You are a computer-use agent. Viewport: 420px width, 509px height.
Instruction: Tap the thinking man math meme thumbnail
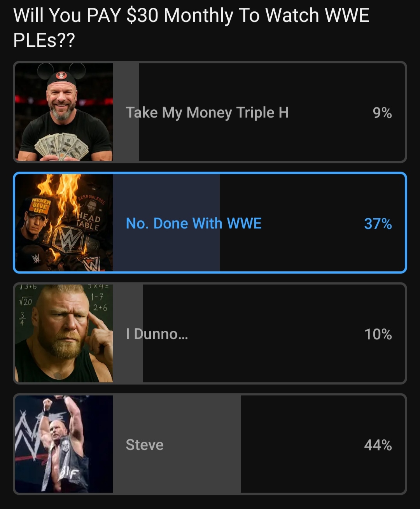pos(64,333)
